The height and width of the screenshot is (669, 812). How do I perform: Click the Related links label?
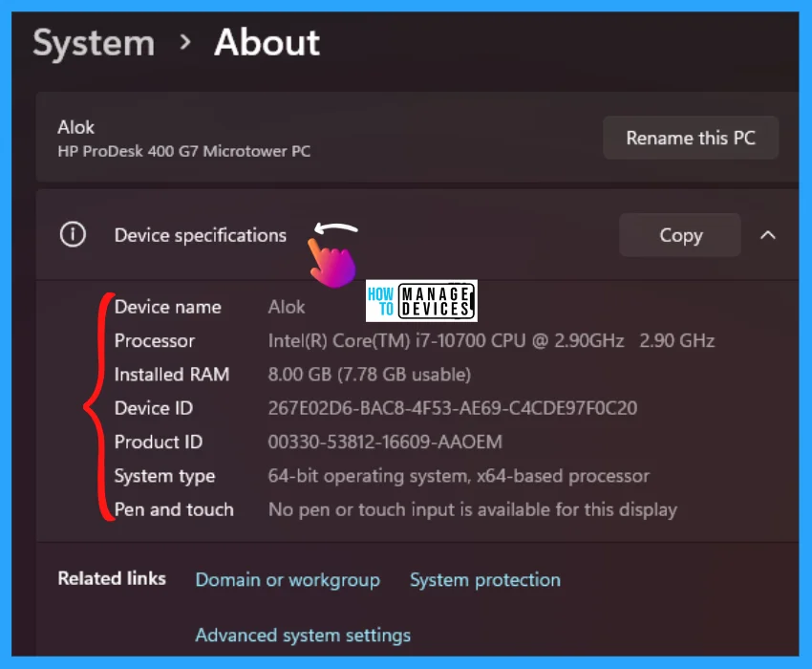pos(112,578)
